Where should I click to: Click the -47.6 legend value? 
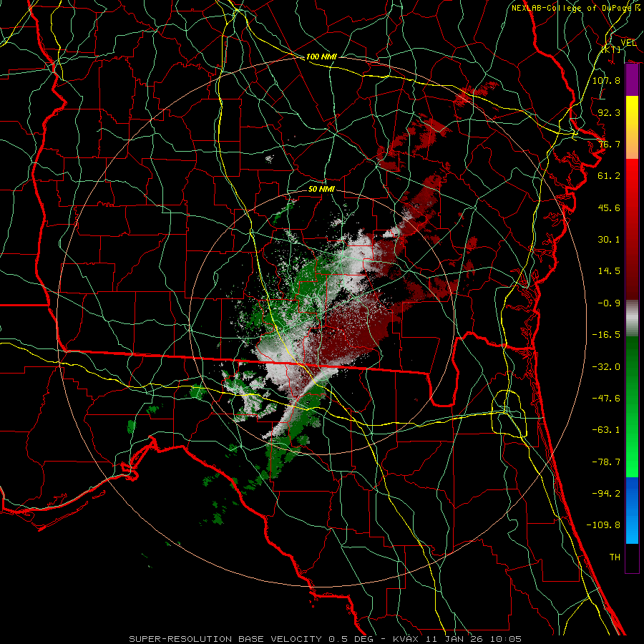(606, 398)
